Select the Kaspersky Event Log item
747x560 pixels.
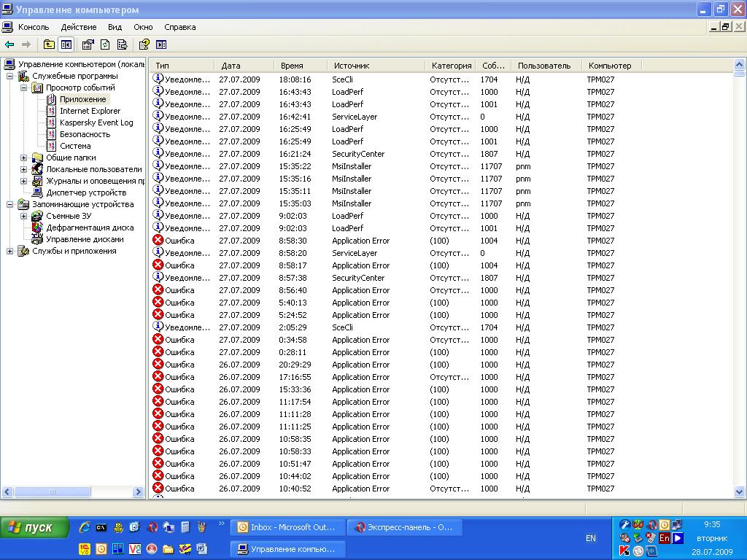pos(96,122)
